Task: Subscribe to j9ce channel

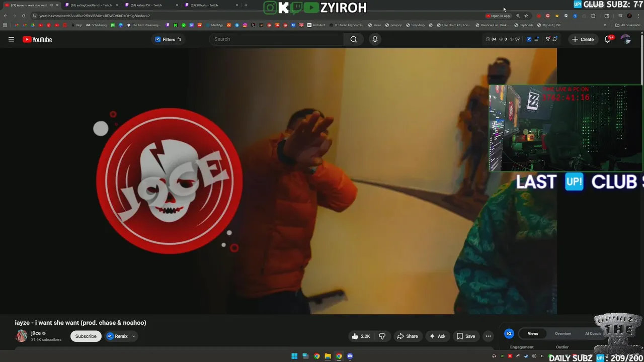Action: pyautogui.click(x=86, y=336)
